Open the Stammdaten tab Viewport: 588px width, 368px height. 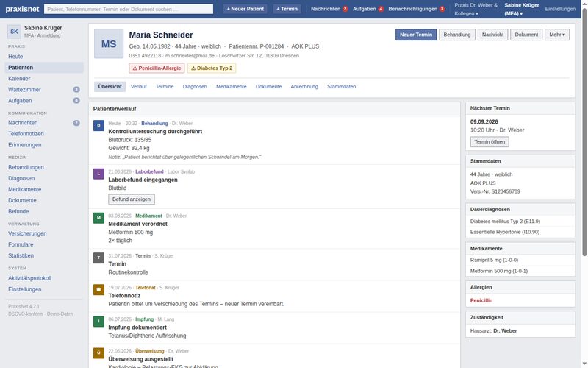click(x=341, y=86)
